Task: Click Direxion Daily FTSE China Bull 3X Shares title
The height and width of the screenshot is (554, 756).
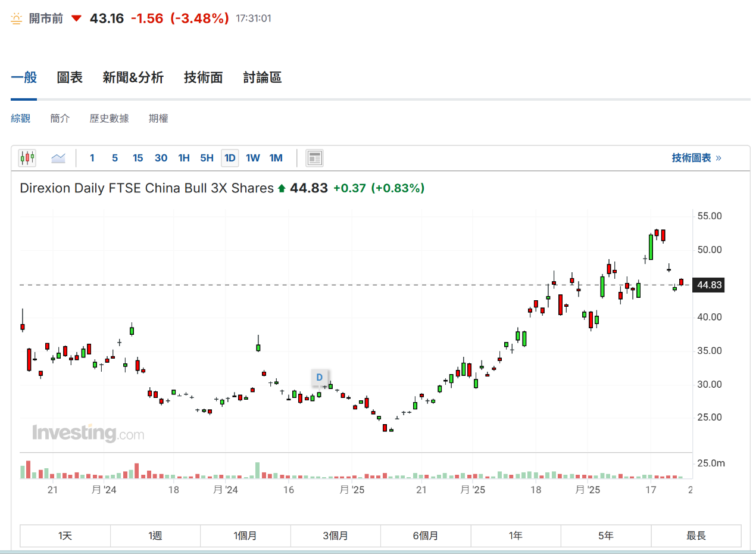Action: (147, 188)
